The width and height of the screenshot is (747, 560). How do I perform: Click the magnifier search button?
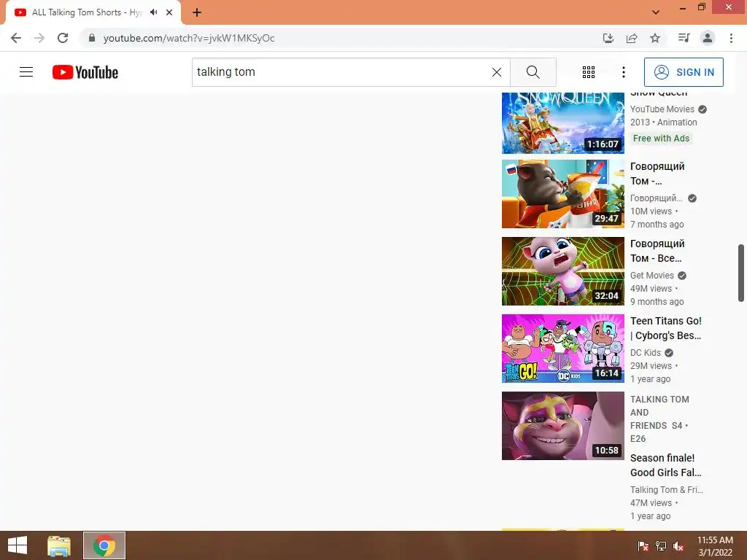click(533, 72)
